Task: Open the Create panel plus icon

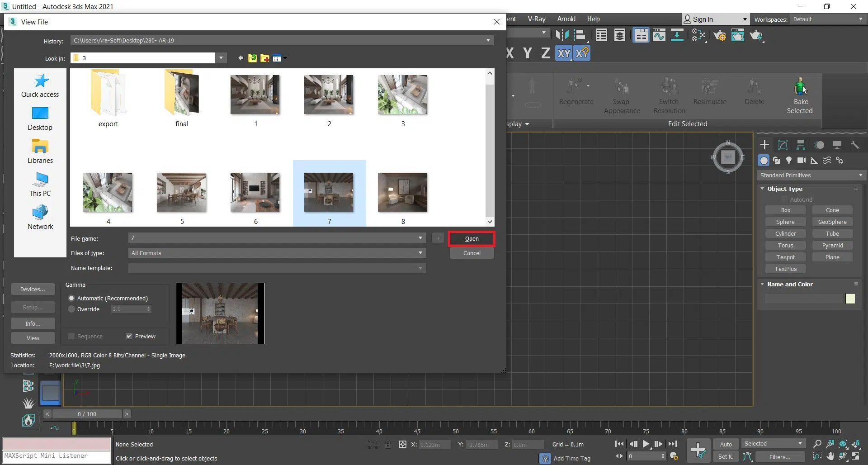Action: pyautogui.click(x=764, y=145)
